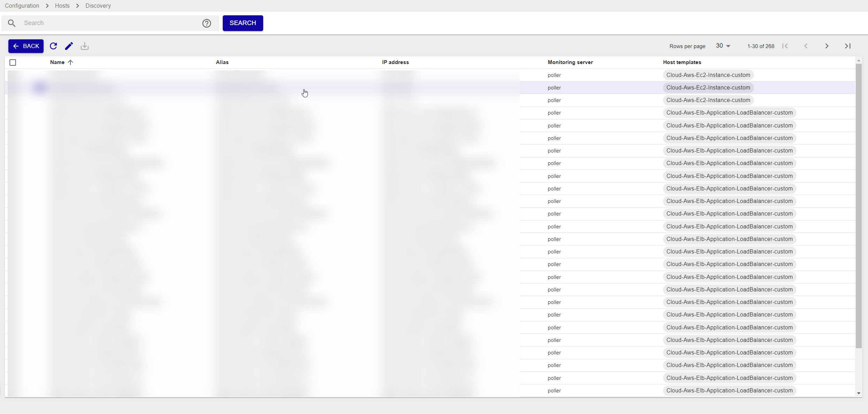Image resolution: width=868 pixels, height=414 pixels.
Task: Click the download/save icon
Action: tap(85, 46)
